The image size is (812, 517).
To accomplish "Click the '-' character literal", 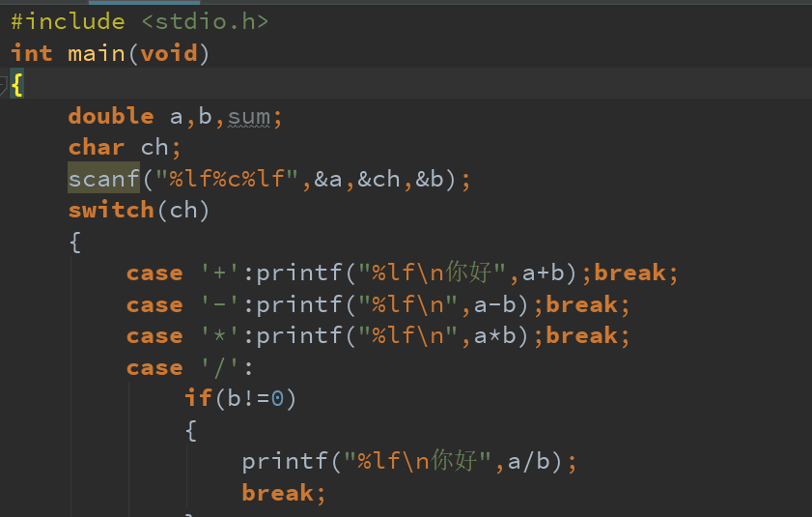I will tap(219, 305).
